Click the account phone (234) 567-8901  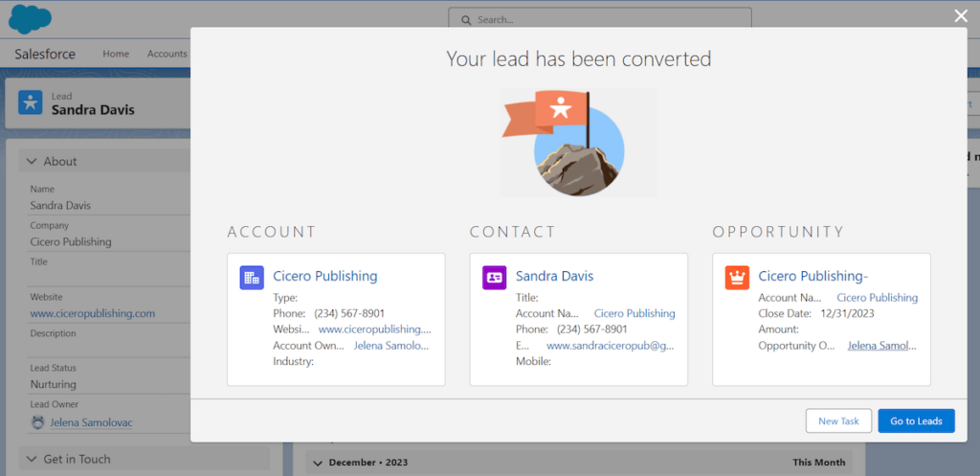pyautogui.click(x=349, y=313)
